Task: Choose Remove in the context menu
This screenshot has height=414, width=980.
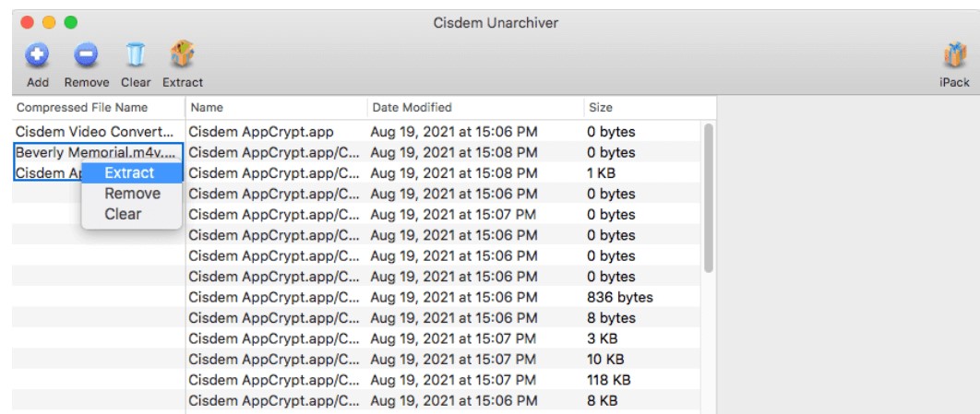Action: tap(132, 194)
